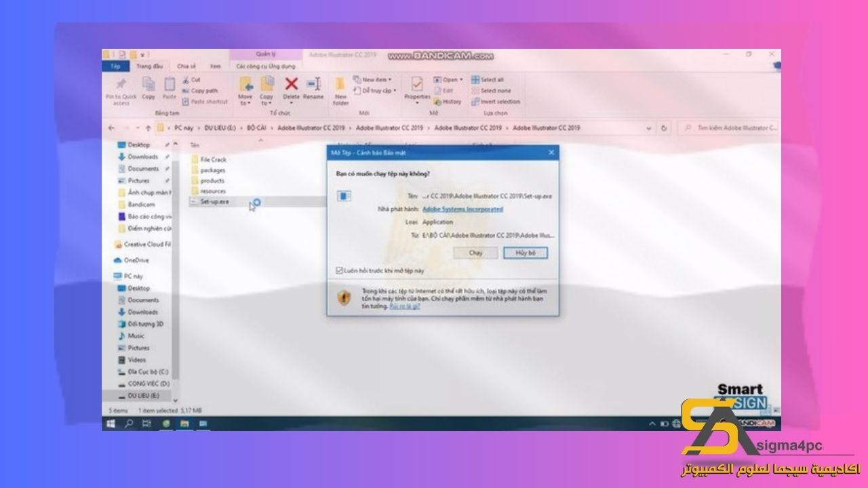
Task: Open Videos in navigation pane
Action: point(132,360)
